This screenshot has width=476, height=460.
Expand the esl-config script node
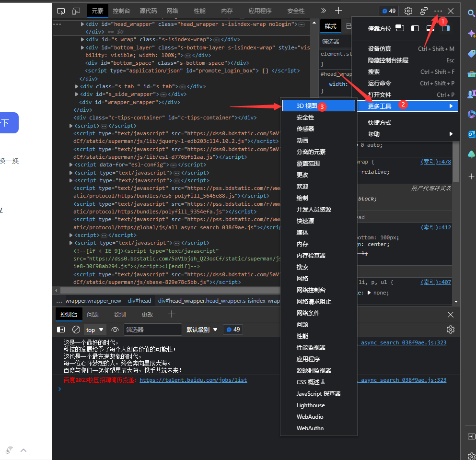pos(71,165)
